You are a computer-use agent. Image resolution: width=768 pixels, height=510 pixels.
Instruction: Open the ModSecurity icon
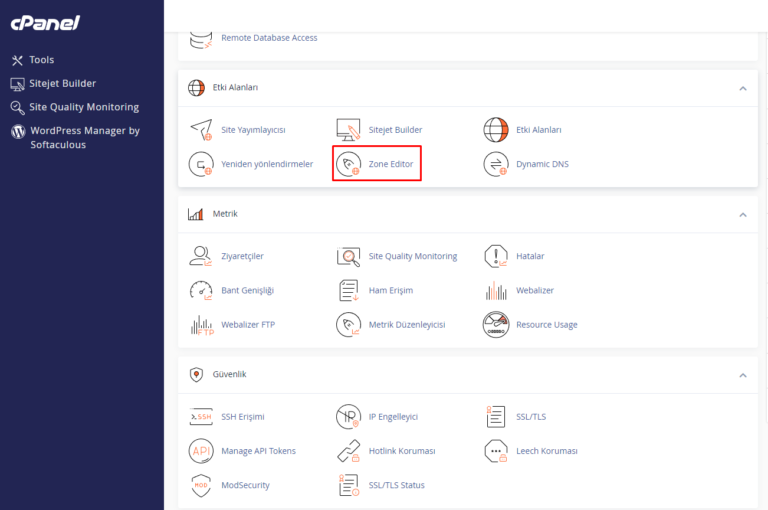[201, 485]
